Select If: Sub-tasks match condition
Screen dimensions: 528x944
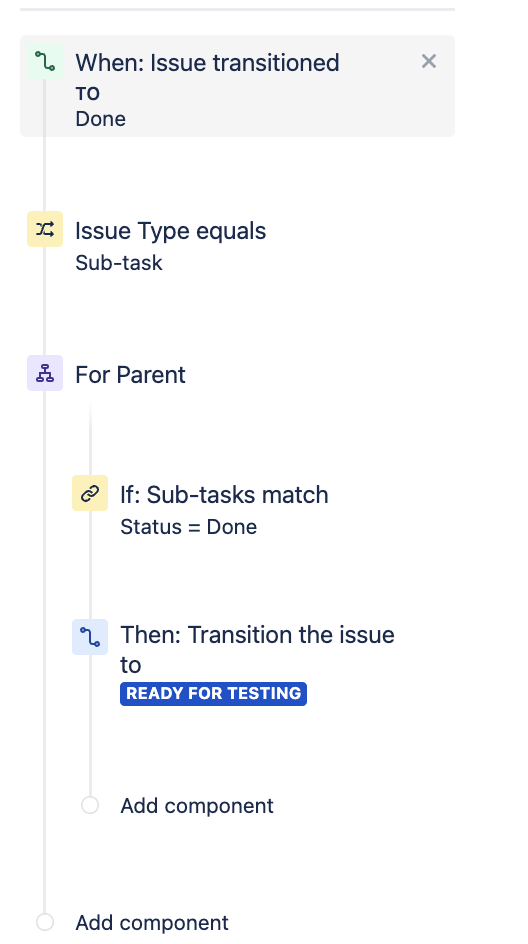tap(224, 495)
